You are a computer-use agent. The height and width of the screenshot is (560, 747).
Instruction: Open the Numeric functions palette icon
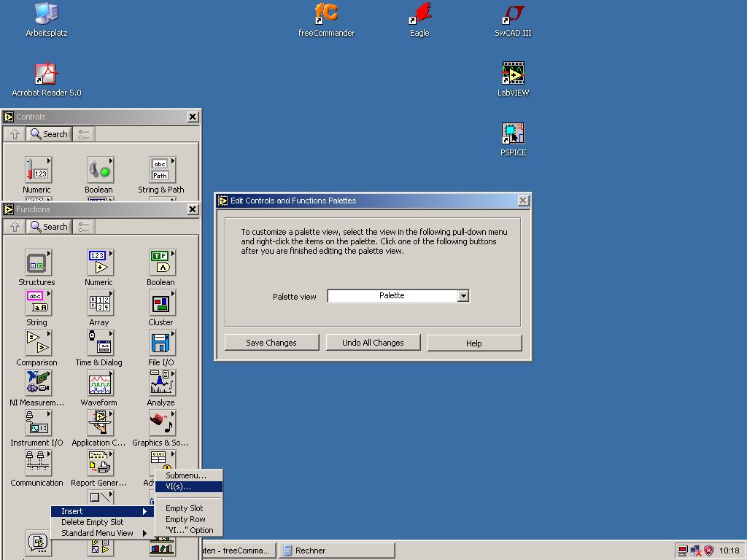point(99,262)
